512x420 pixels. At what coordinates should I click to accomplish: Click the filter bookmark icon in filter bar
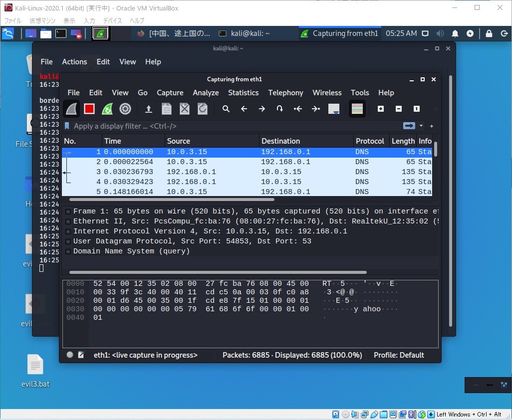66,126
